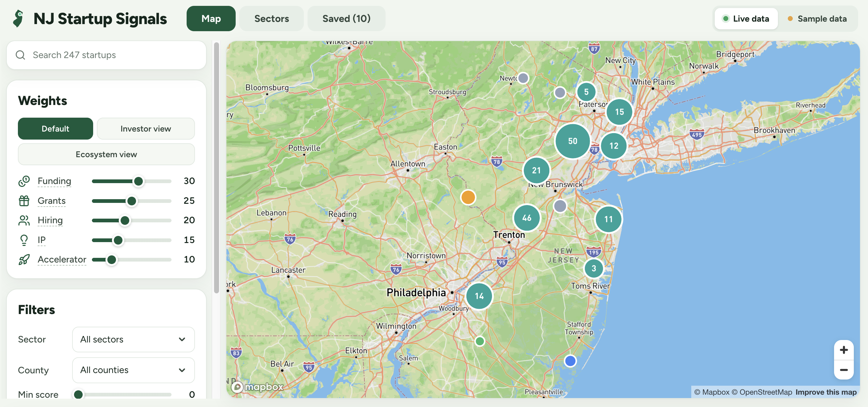
Task: Open the Map tab
Action: pos(211,19)
